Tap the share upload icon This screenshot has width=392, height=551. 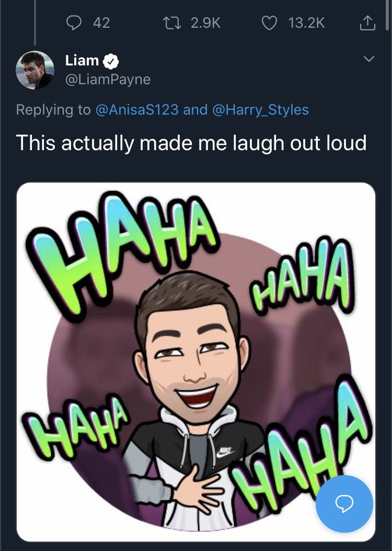click(367, 23)
